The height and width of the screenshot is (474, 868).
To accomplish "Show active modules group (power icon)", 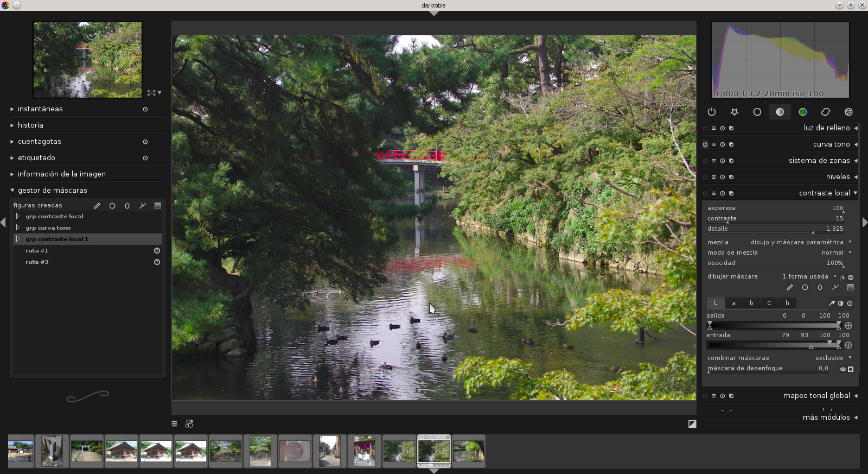I will coord(712,112).
